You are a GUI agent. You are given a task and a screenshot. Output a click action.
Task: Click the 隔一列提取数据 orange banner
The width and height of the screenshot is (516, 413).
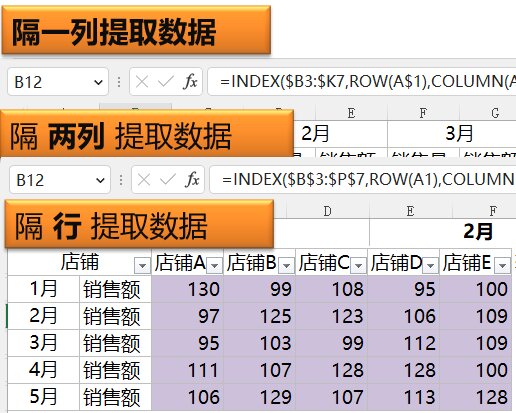pos(136,30)
